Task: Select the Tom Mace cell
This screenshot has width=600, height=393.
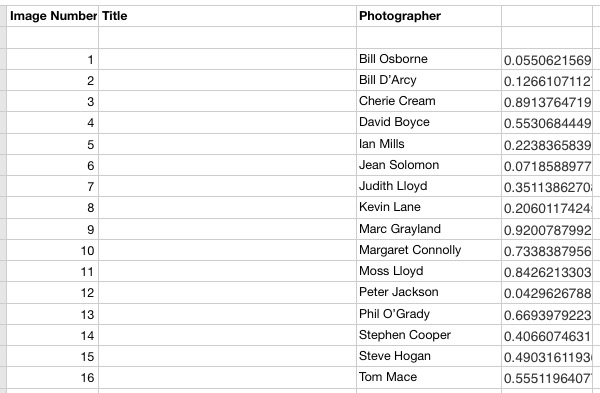Action: tap(429, 378)
